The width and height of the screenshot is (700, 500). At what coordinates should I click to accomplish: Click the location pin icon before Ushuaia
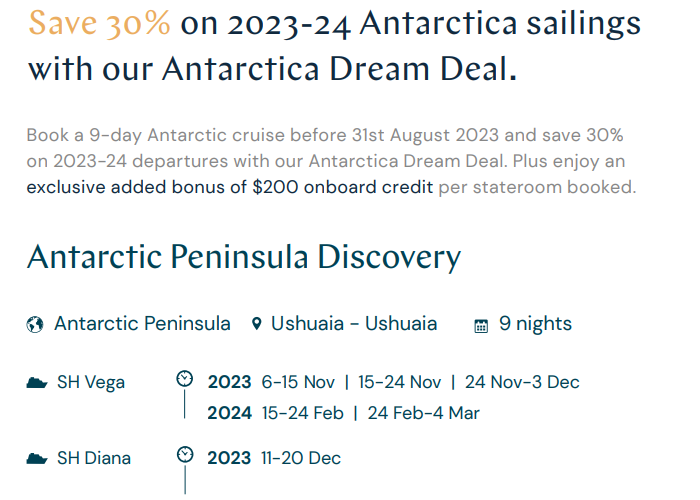tap(256, 324)
